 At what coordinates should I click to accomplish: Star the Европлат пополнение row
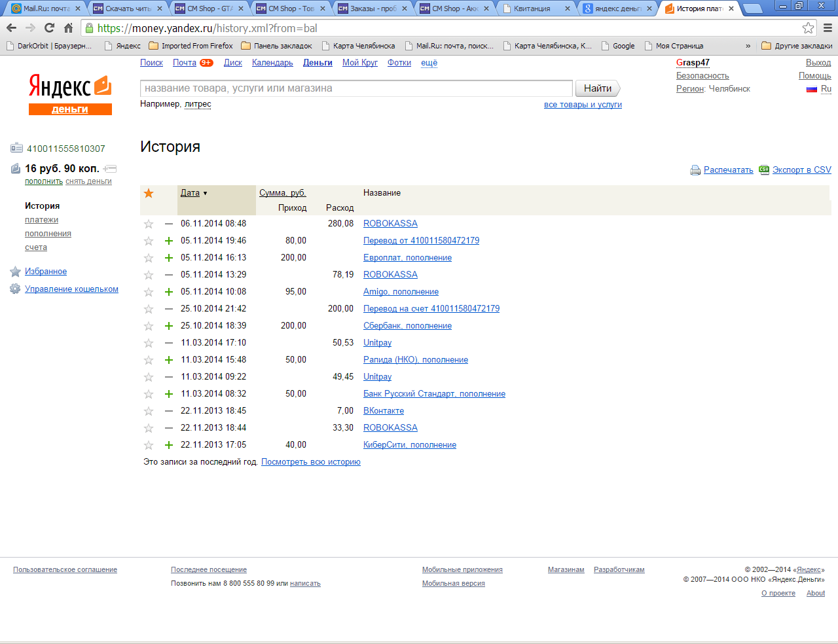coord(149,258)
